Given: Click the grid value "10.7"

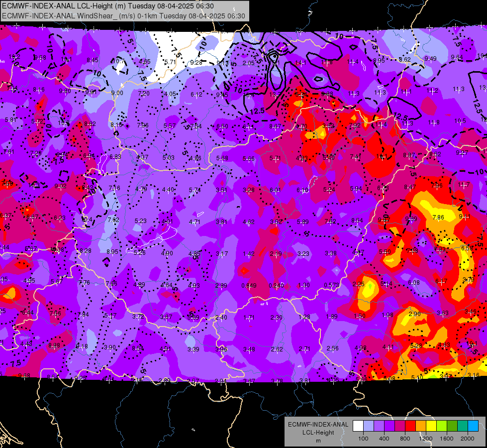Looking at the screenshot, I should [x=118, y=61].
